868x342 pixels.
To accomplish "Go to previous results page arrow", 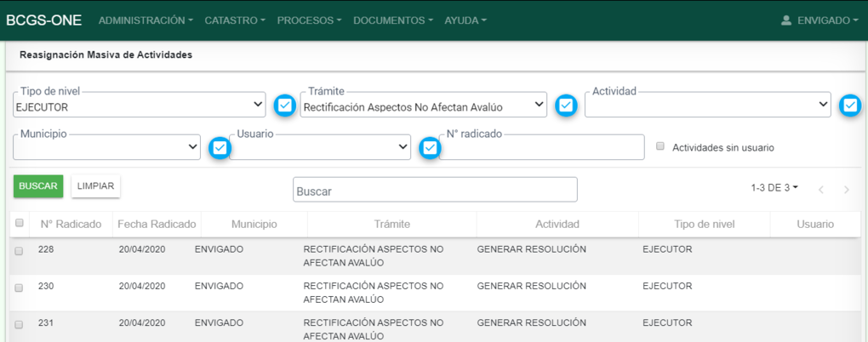I will (x=820, y=190).
